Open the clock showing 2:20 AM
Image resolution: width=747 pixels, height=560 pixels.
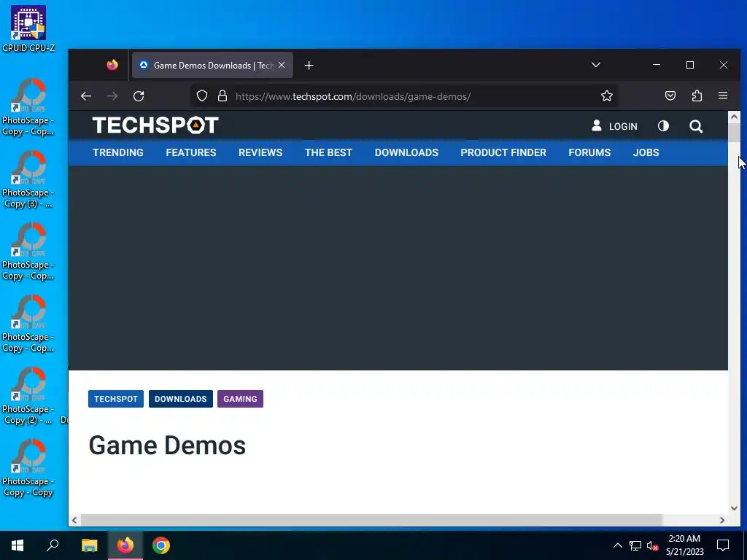[x=684, y=545]
